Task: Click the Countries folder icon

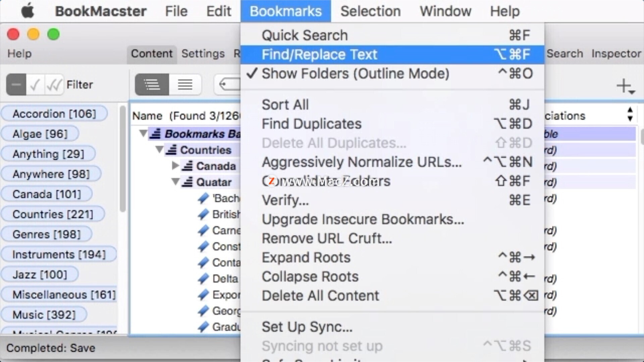Action: click(x=171, y=150)
